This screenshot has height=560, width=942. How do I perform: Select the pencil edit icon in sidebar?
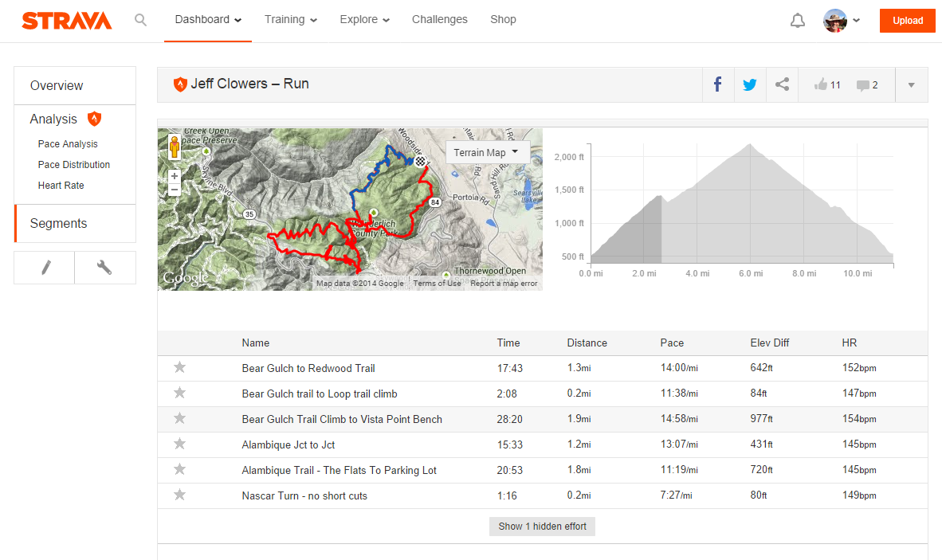click(44, 267)
